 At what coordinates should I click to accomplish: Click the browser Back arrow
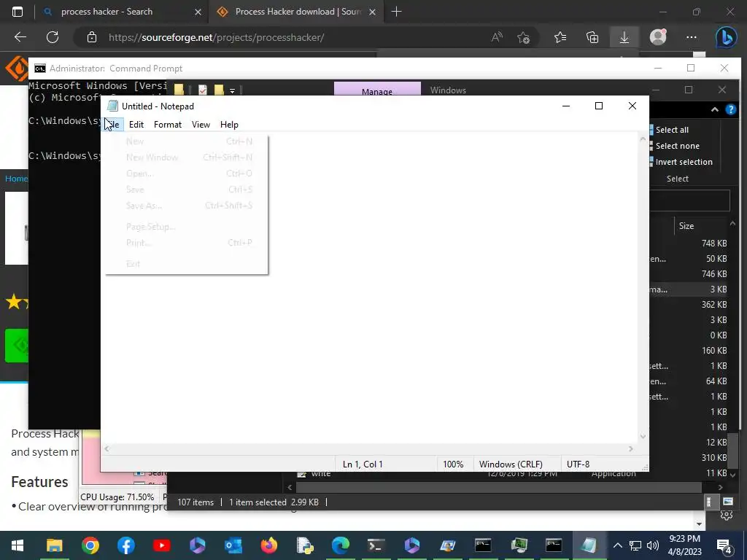click(20, 37)
